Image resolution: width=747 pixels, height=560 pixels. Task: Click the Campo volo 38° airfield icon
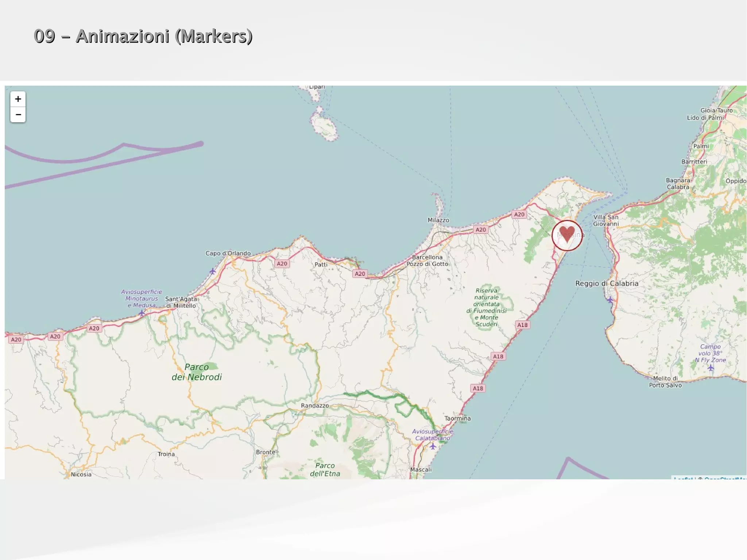(711, 368)
